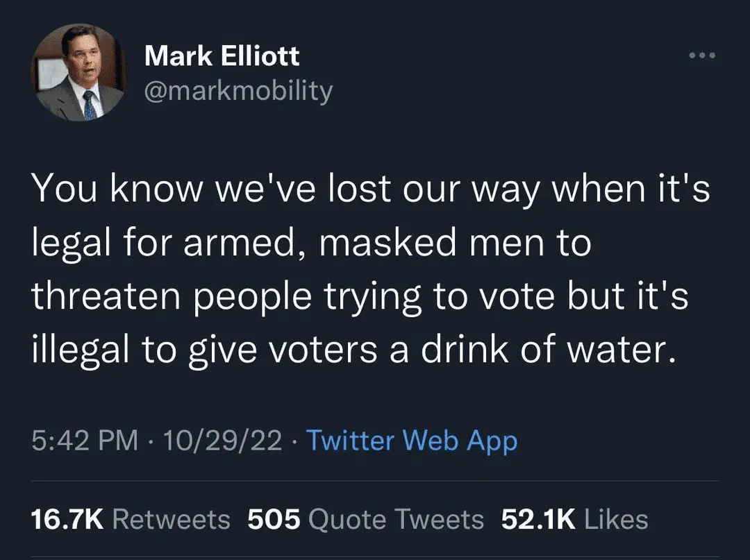Open the Mark Elliott display name link
750x560 pixels.
pos(222,56)
